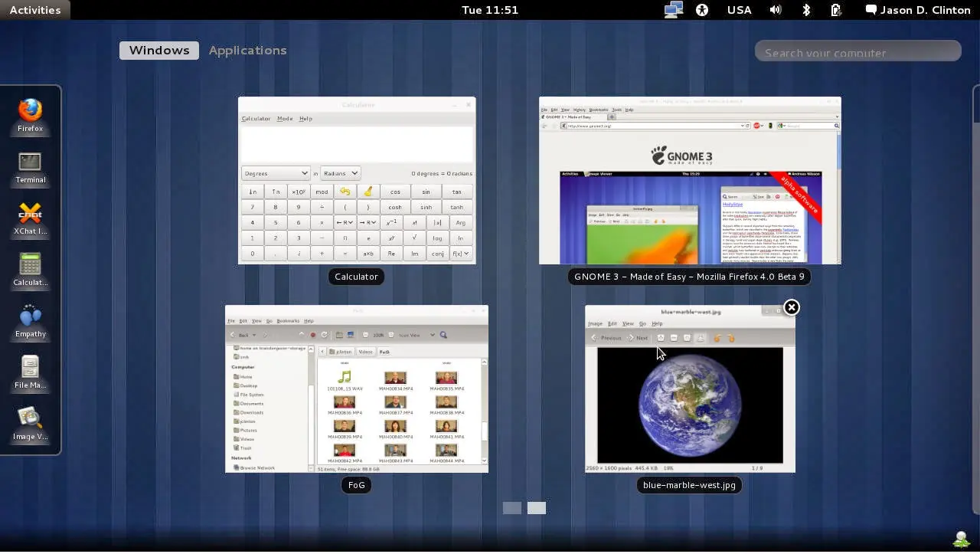Open the notification avatar icon at bottom right
This screenshot has width=980, height=554.
click(962, 539)
